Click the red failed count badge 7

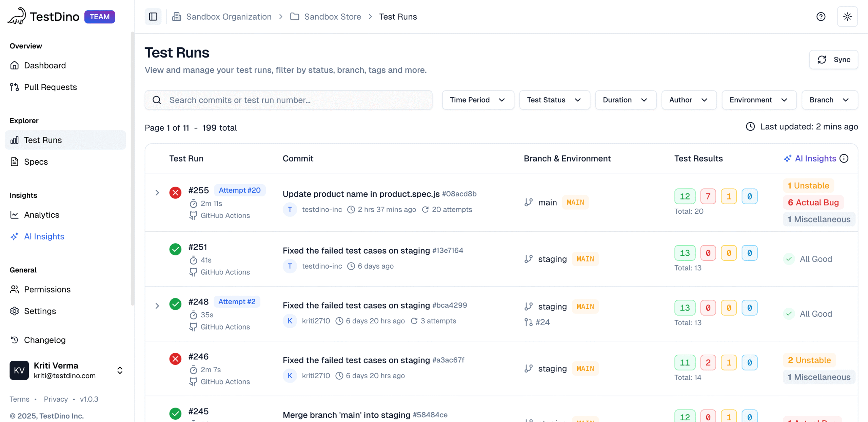pos(708,196)
